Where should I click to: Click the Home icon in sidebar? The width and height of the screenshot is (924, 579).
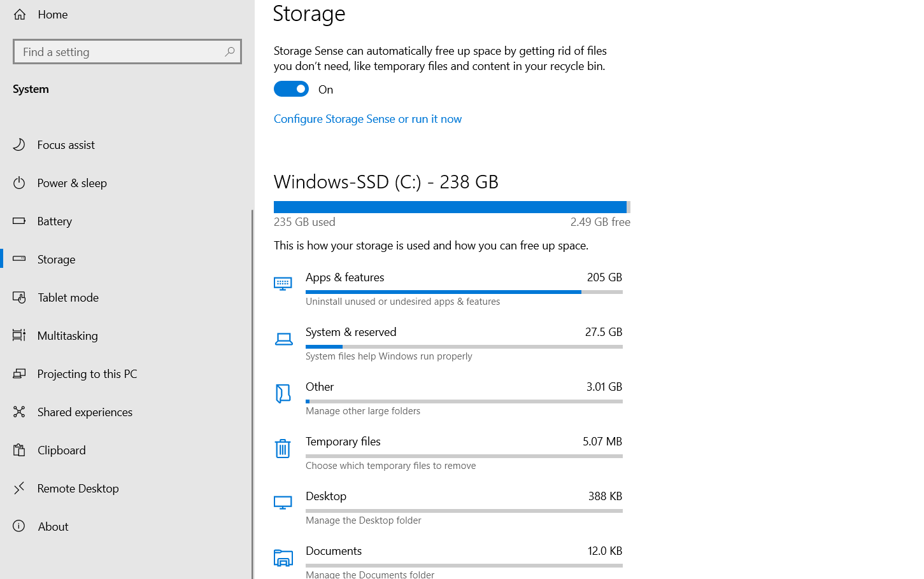click(20, 14)
